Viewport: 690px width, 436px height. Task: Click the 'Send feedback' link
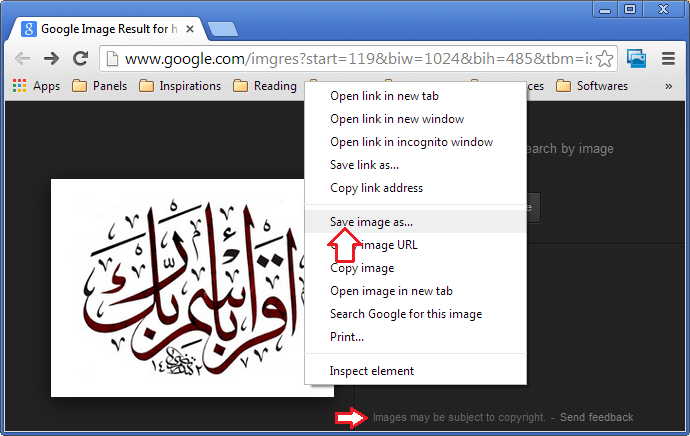pyautogui.click(x=596, y=417)
